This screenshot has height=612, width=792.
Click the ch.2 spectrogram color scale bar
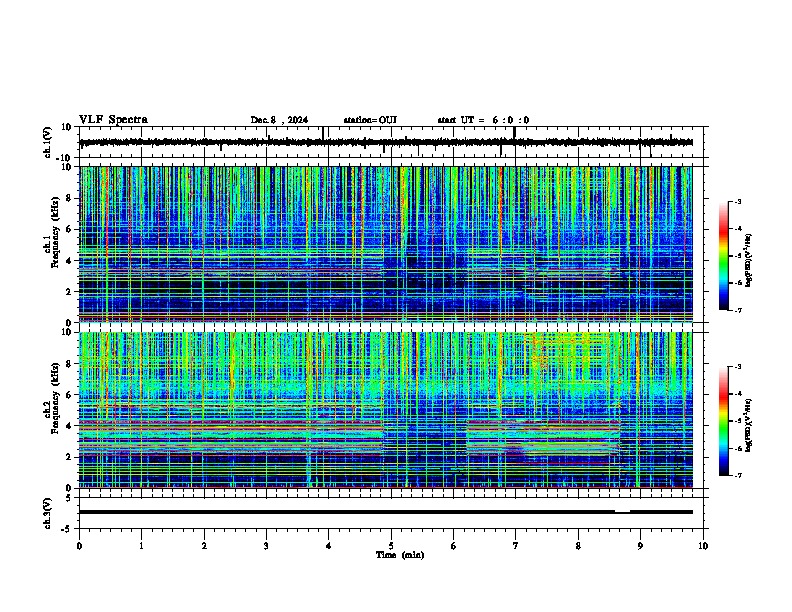tap(723, 421)
